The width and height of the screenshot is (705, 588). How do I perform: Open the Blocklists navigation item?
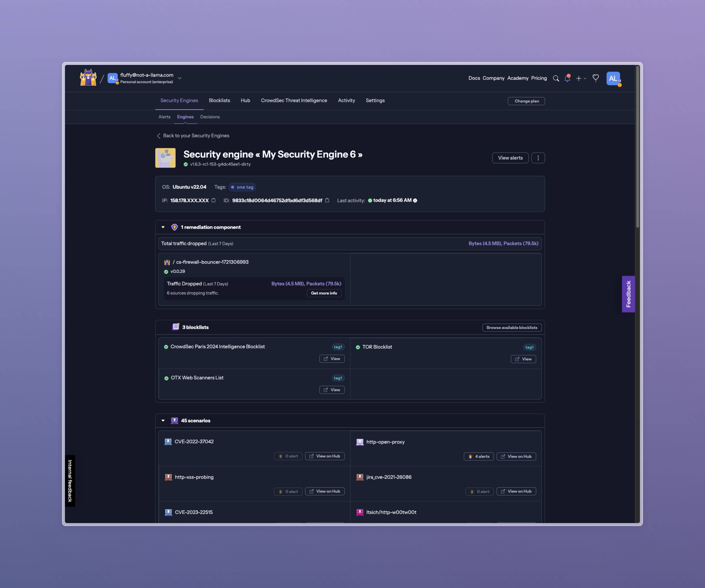click(x=219, y=100)
